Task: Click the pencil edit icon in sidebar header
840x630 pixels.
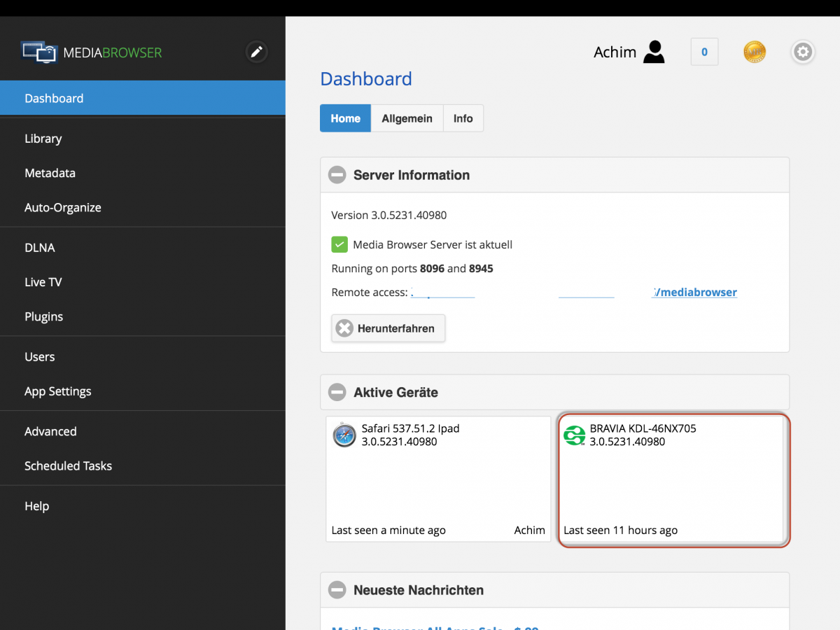Action: [257, 52]
